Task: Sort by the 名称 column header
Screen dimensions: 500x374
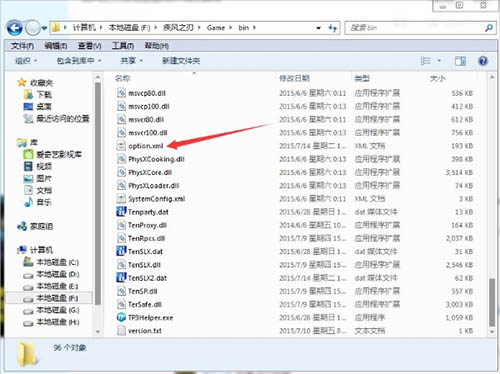Action: (122, 78)
